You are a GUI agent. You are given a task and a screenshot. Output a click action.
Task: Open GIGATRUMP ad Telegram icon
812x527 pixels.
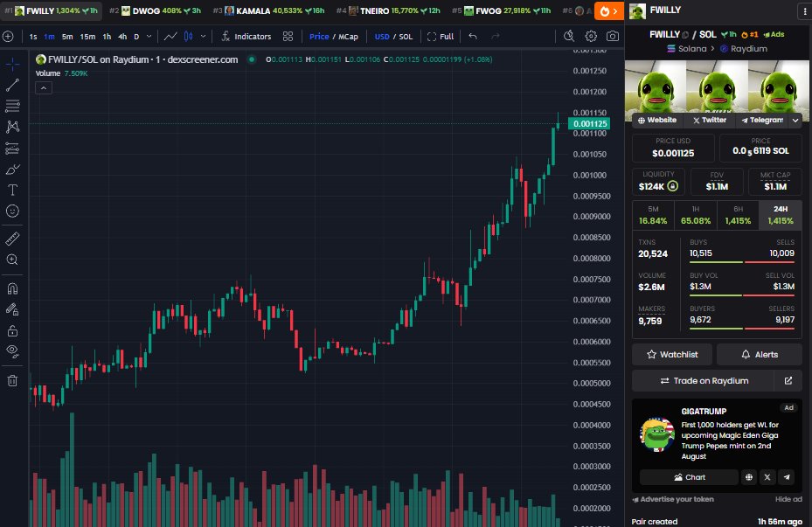pyautogui.click(x=787, y=477)
